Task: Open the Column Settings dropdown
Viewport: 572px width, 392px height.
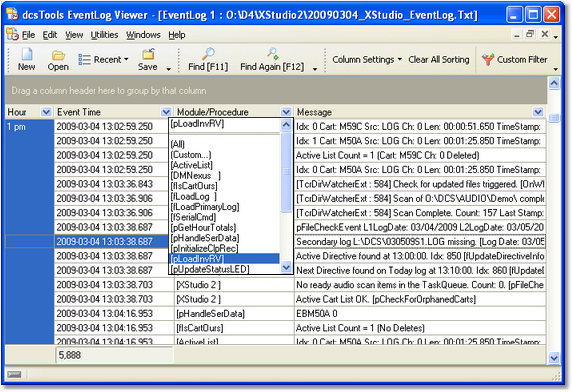Action: click(x=367, y=59)
